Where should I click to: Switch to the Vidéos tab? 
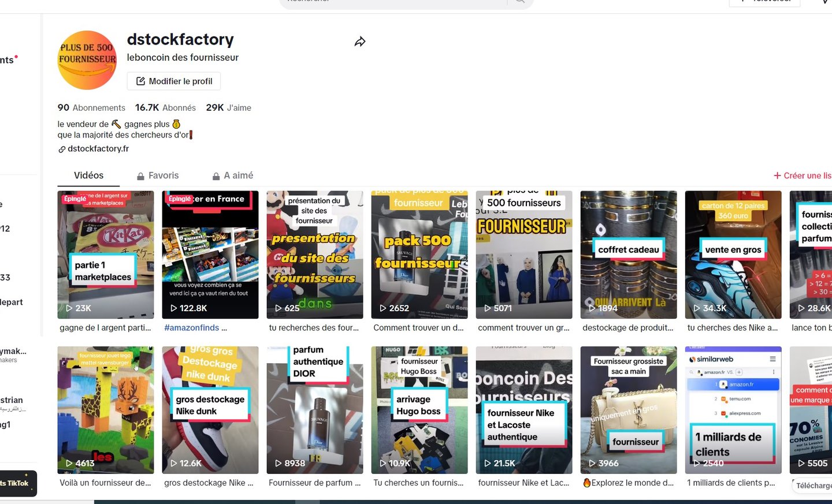[x=88, y=175]
